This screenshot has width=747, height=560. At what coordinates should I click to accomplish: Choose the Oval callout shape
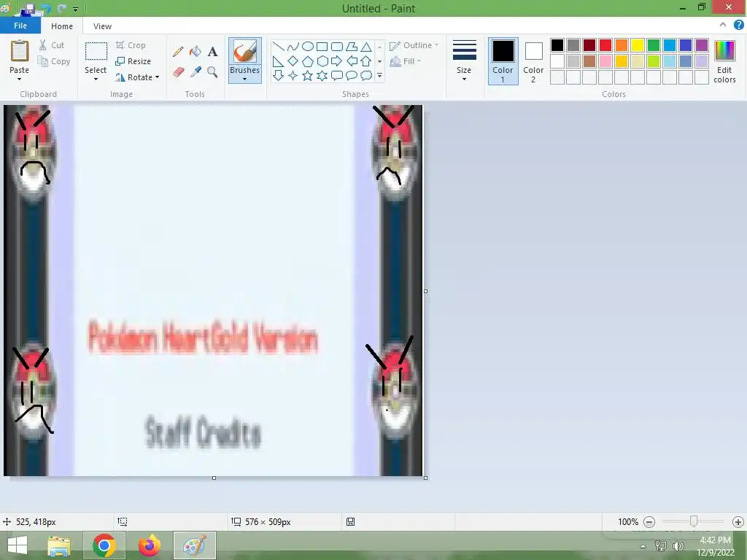point(352,75)
